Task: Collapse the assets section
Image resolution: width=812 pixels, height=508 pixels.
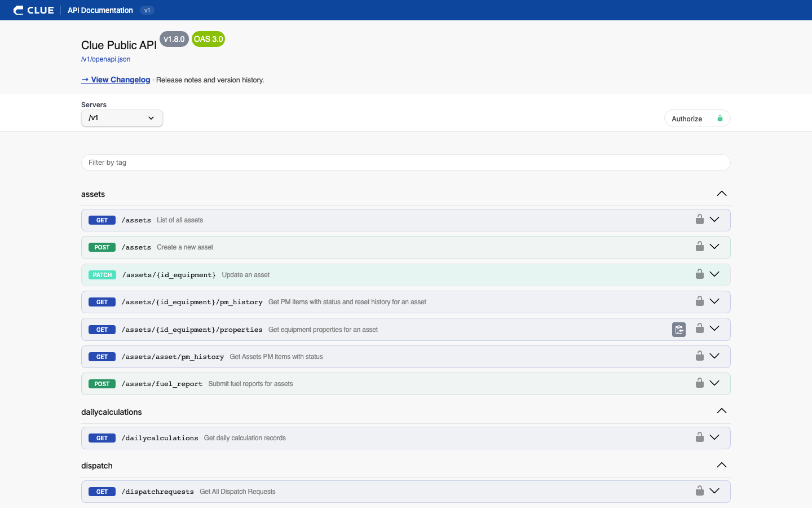Action: (721, 194)
